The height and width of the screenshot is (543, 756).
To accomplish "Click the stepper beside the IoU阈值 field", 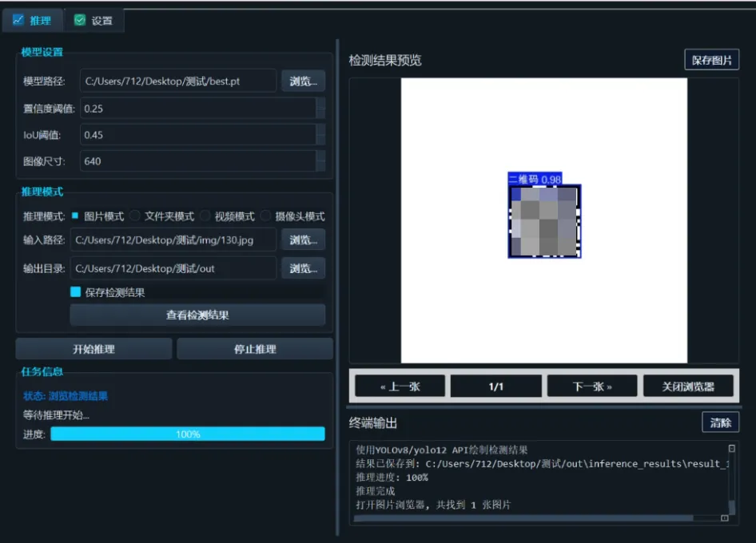I will (x=320, y=134).
